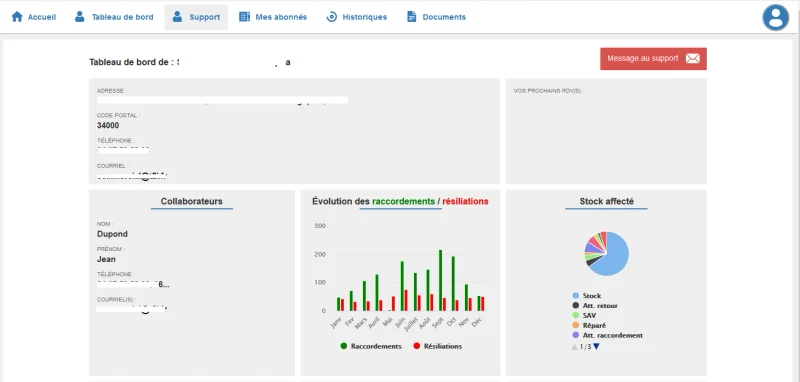
Task: Open the Historiques menu
Action: pos(357,17)
